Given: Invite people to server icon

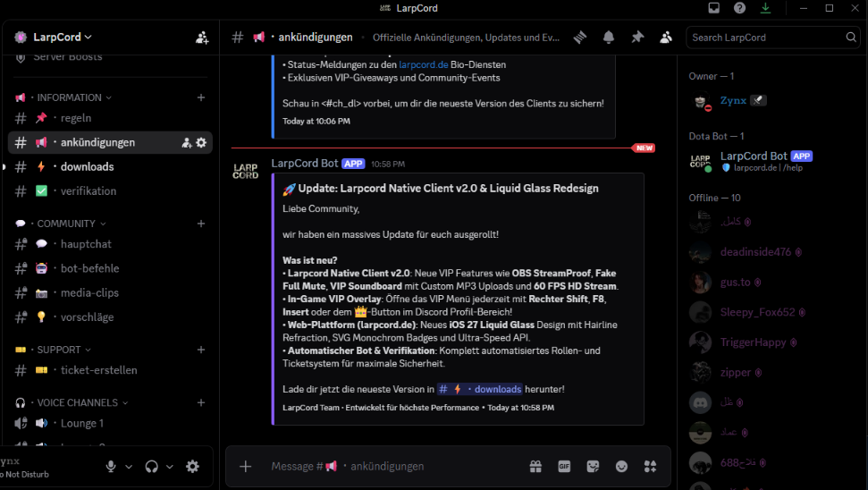Looking at the screenshot, I should point(202,37).
